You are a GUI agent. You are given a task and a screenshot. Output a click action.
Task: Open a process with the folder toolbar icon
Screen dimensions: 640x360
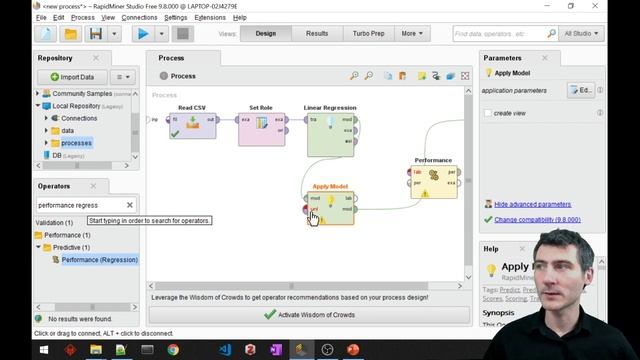71,34
